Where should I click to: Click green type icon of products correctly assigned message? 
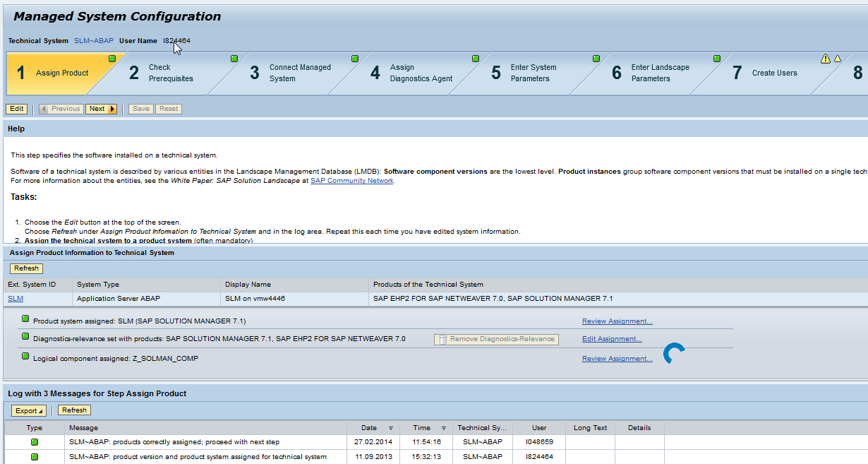coord(35,442)
